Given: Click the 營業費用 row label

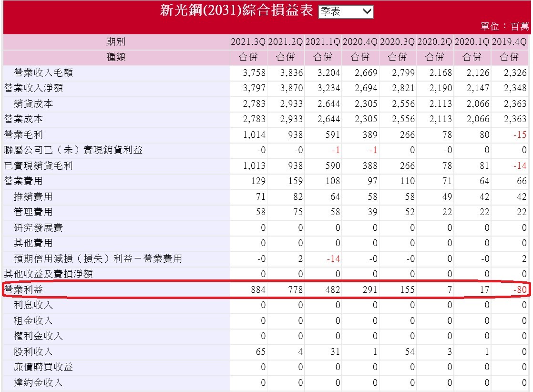Looking at the screenshot, I should pos(23,181).
